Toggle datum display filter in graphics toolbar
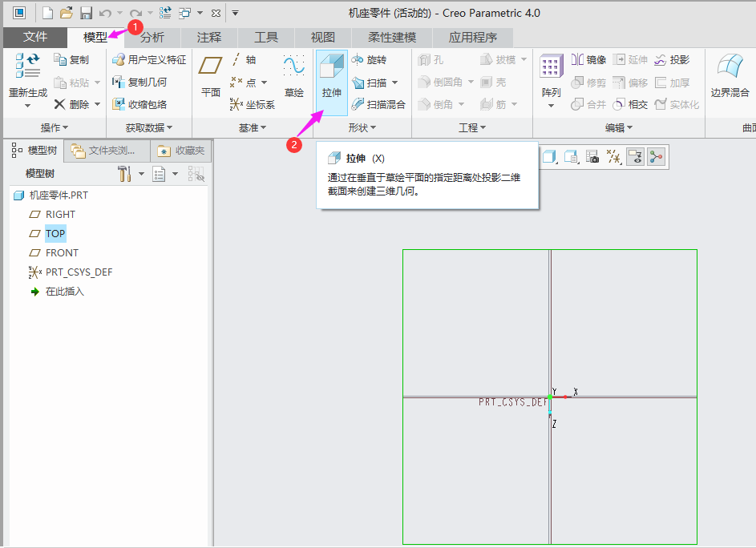 coord(613,157)
